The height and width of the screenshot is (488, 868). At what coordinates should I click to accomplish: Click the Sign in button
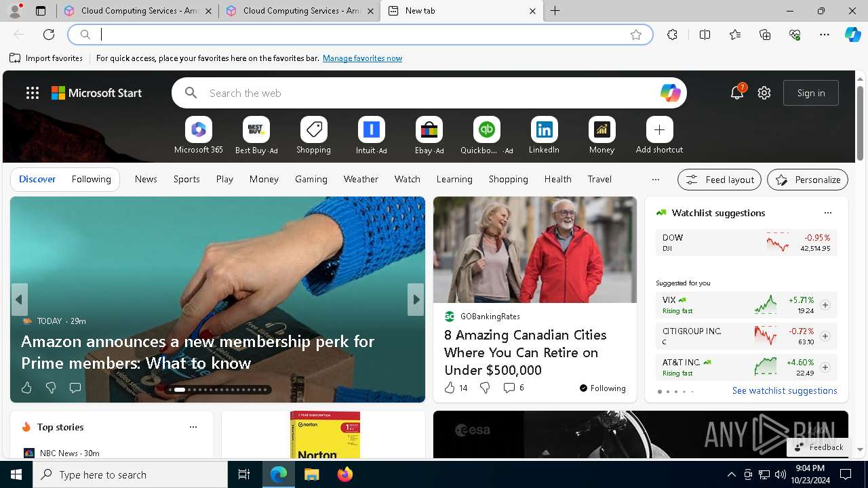coord(811,93)
